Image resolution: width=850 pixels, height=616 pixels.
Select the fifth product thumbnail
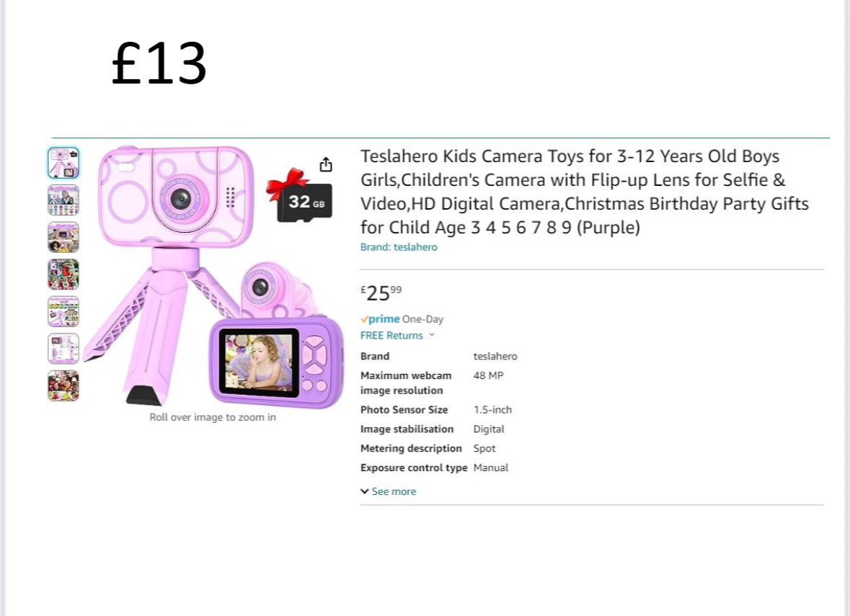[x=63, y=311]
